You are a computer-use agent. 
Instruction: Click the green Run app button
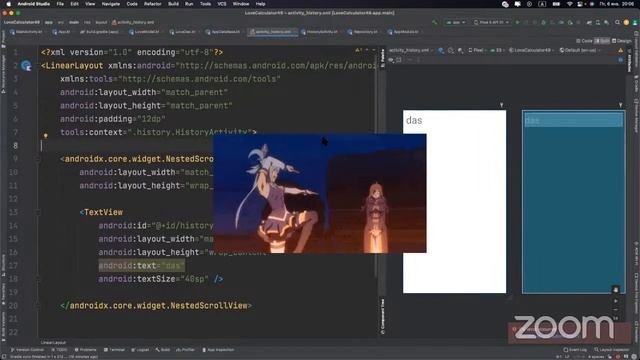[x=517, y=22]
